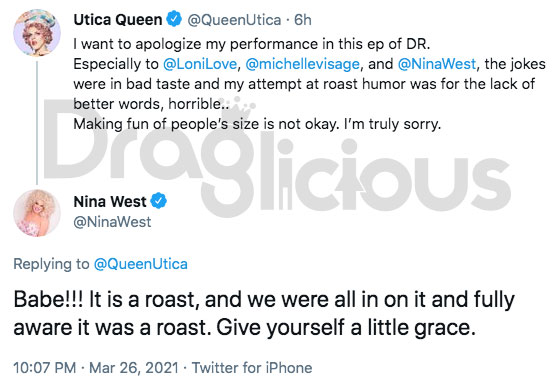Click Nina West's reply text about the roast
The image size is (555, 392).
point(264,313)
